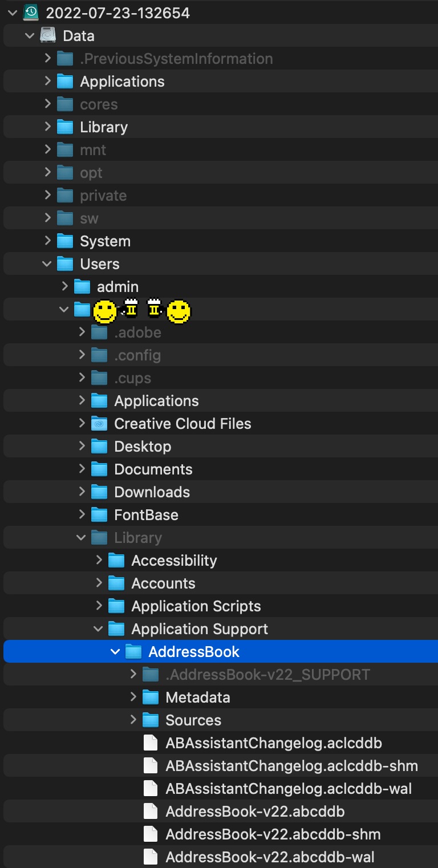The height and width of the screenshot is (868, 438).
Task: Click the AddressBook-v22.abcddb-wal file icon
Action: point(151,857)
